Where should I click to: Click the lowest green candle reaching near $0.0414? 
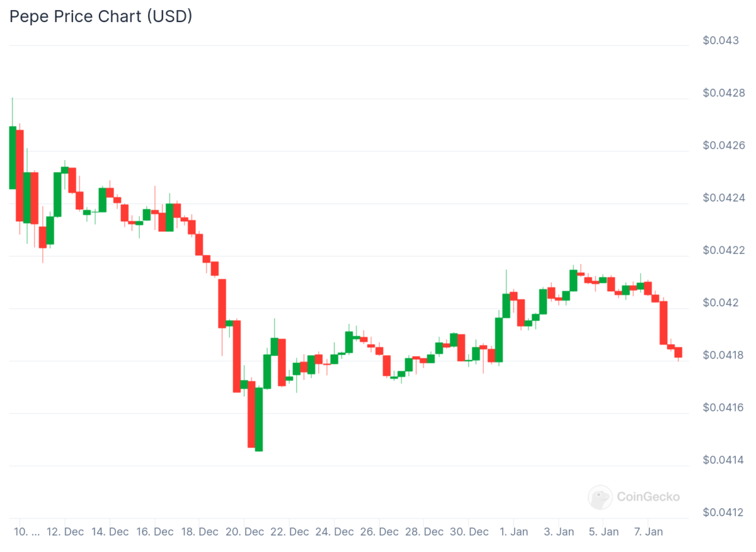click(x=259, y=419)
